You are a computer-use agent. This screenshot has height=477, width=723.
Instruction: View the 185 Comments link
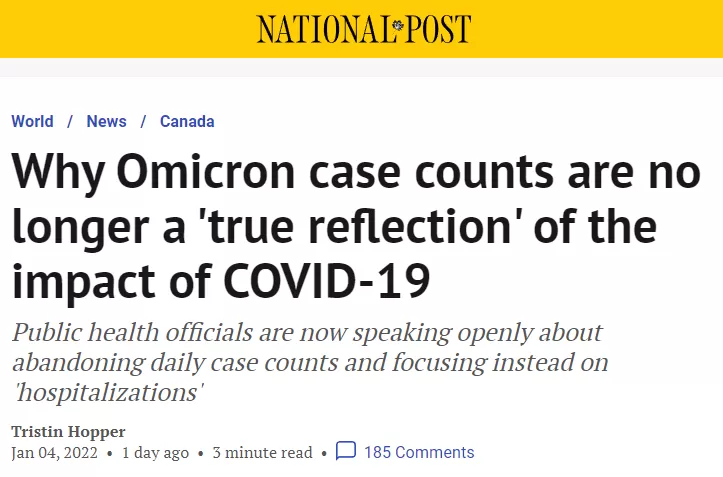click(x=419, y=452)
